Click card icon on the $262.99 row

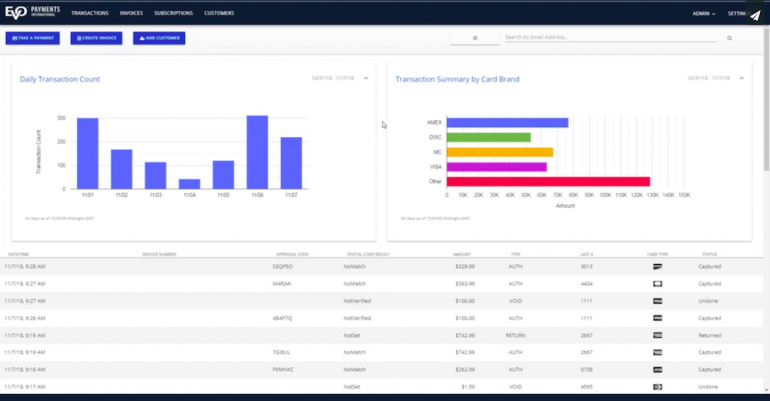click(x=657, y=369)
